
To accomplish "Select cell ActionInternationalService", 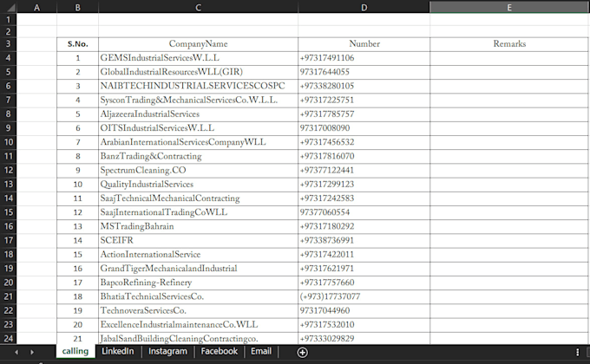I will pyautogui.click(x=198, y=255).
